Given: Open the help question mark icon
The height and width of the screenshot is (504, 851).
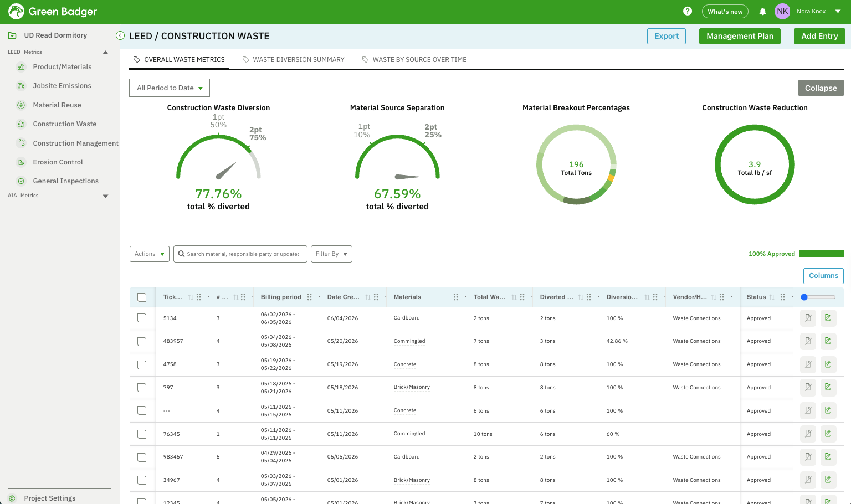Looking at the screenshot, I should pos(688,11).
